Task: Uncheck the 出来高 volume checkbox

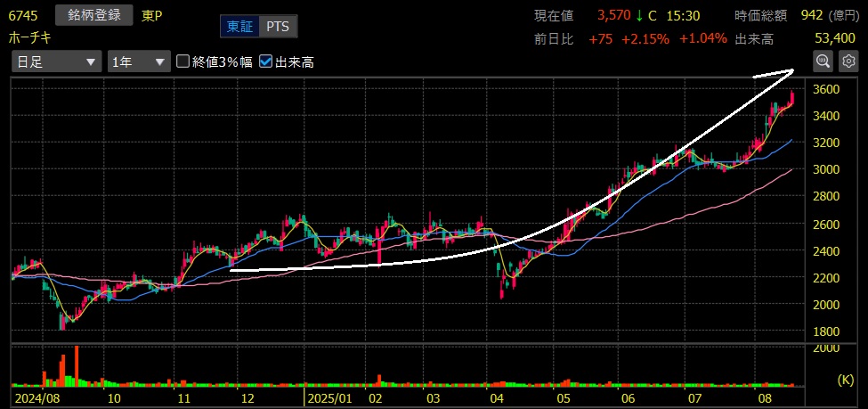Action: [265, 61]
